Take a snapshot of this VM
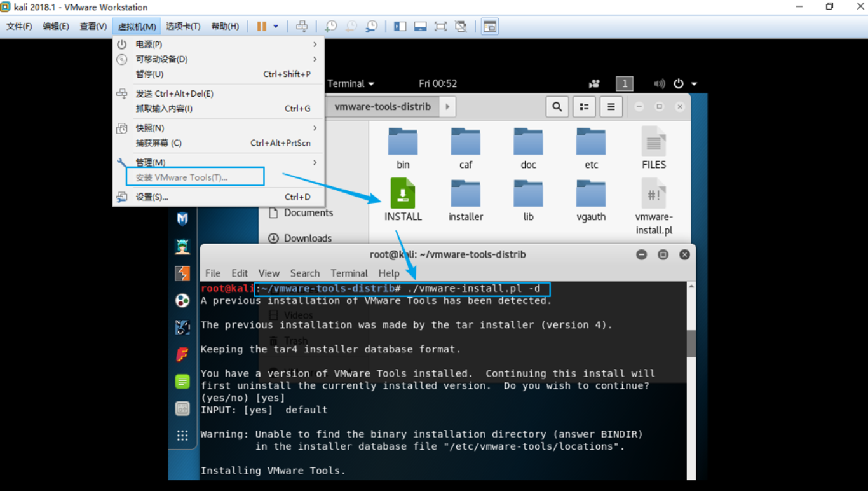The image size is (868, 491). point(331,26)
